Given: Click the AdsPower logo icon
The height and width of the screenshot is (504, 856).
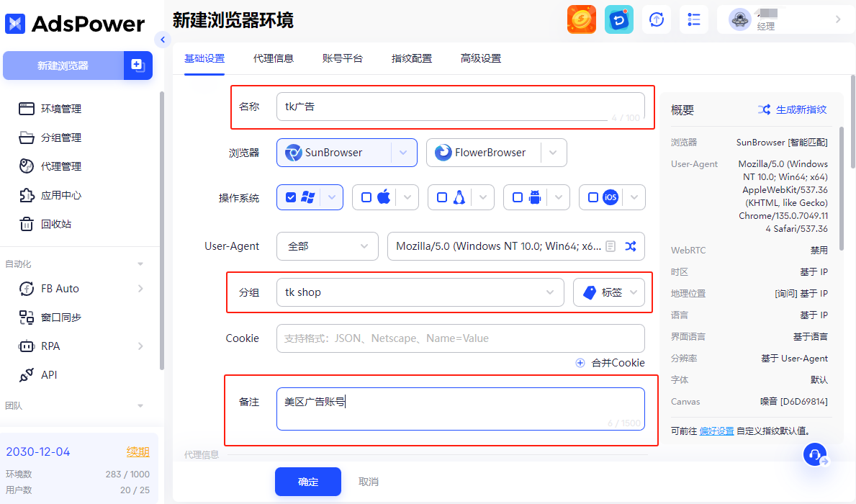Looking at the screenshot, I should tap(15, 24).
